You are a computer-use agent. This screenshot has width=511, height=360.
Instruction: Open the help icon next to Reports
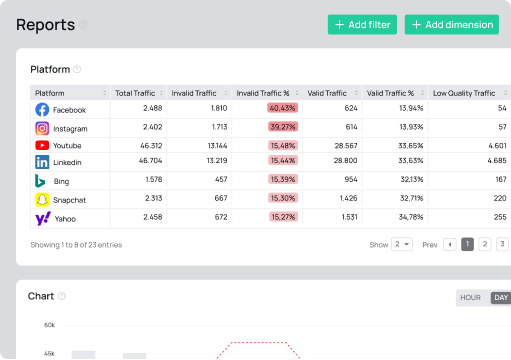(x=83, y=25)
